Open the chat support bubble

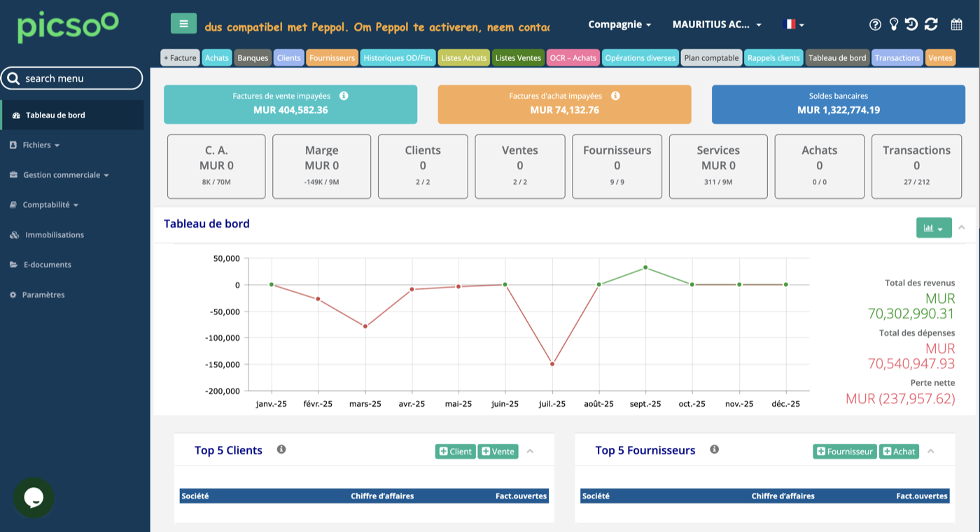click(34, 498)
